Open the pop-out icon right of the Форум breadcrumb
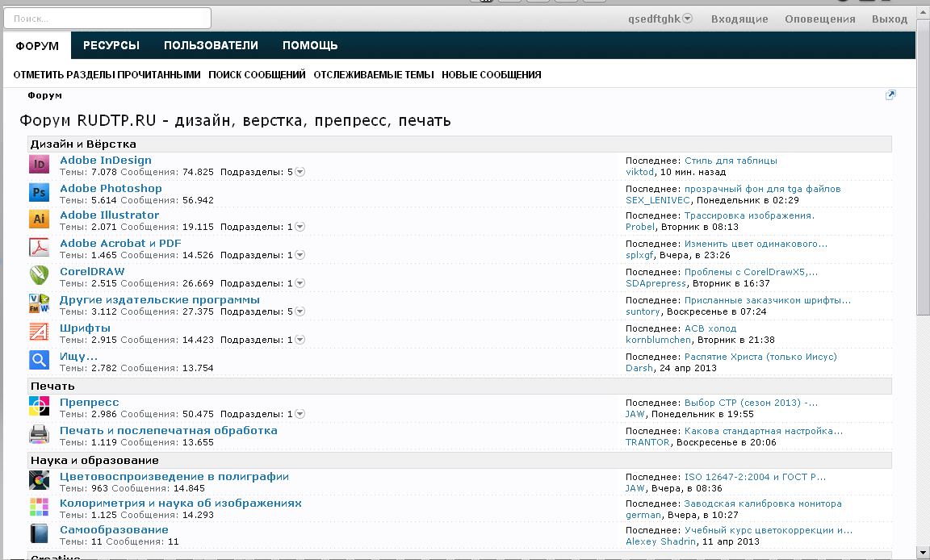 click(x=890, y=95)
